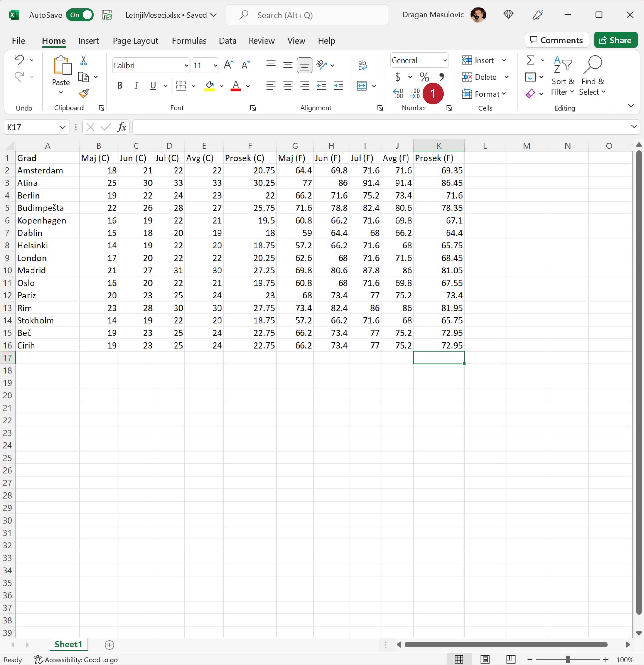The height and width of the screenshot is (665, 644).
Task: Click the Cut scissors icon
Action: point(83,60)
